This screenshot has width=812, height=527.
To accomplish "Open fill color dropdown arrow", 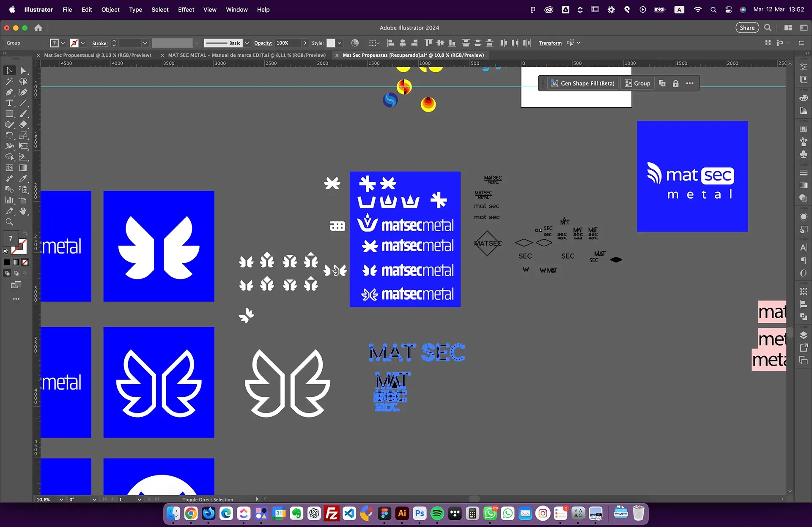I will click(x=63, y=43).
